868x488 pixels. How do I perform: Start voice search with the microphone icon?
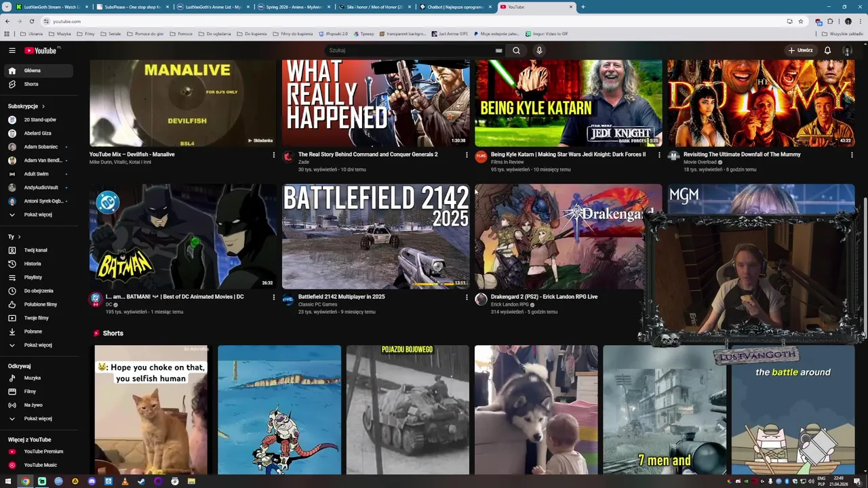[539, 50]
